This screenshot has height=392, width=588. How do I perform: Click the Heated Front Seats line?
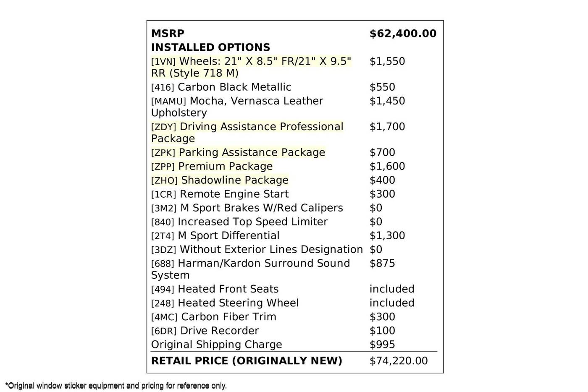tap(215, 289)
